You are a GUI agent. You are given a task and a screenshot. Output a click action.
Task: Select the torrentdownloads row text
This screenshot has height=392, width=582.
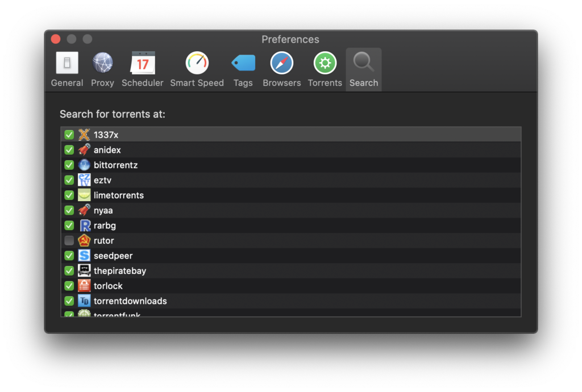(x=130, y=301)
